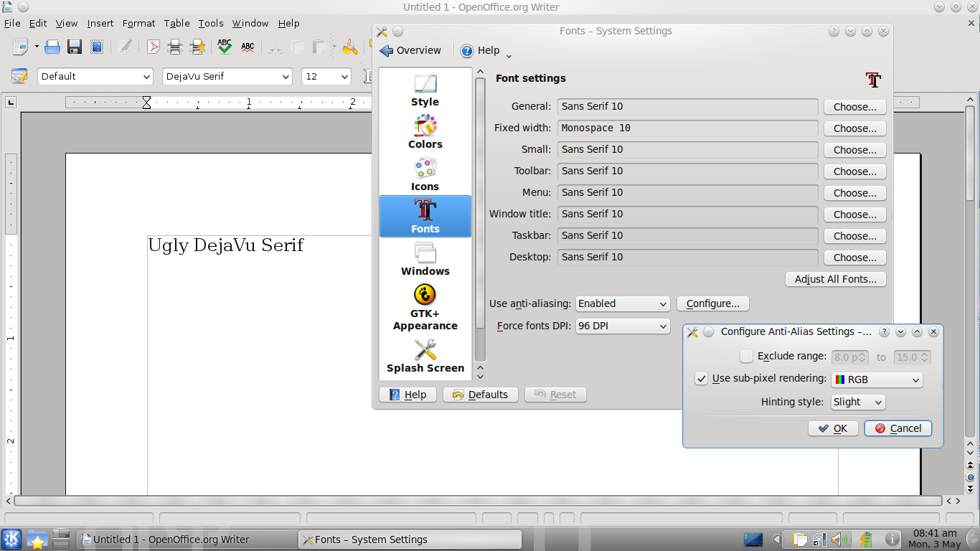The image size is (980, 551).
Task: Expand the Help toolbar overflow arrow
Action: point(509,56)
